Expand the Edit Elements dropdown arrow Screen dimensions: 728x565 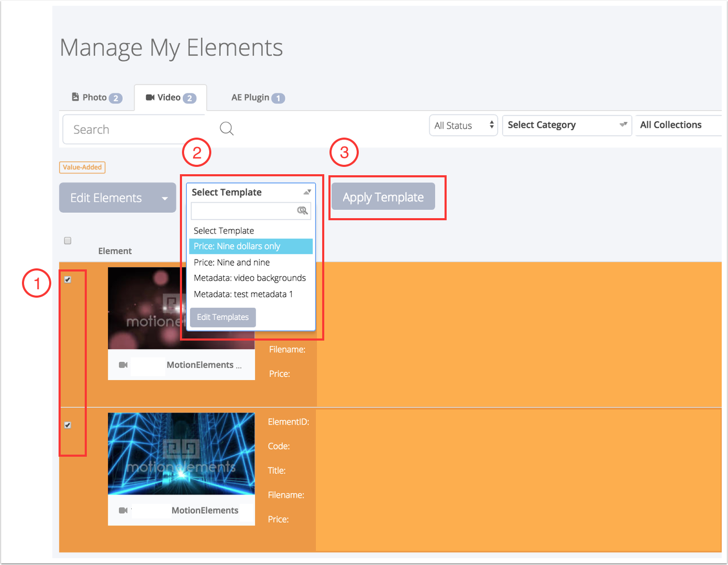[x=165, y=198]
